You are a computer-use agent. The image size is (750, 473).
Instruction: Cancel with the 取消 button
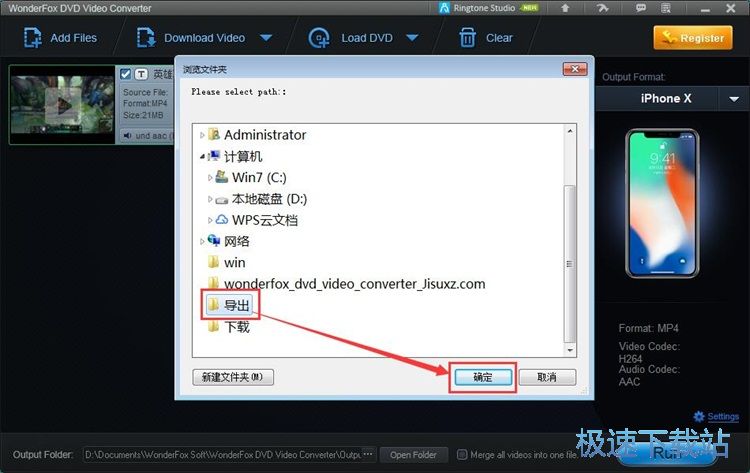(547, 377)
